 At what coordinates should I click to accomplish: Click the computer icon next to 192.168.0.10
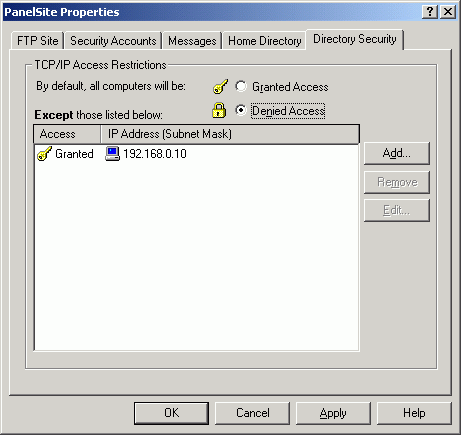click(112, 154)
